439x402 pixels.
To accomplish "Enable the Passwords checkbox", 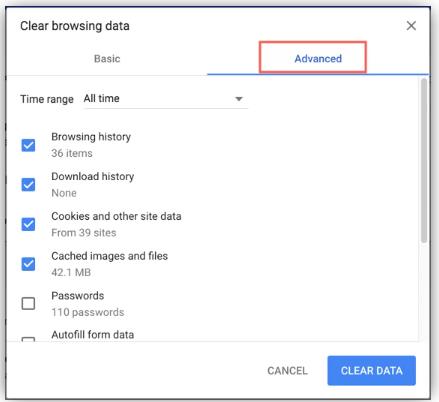I will [x=28, y=304].
